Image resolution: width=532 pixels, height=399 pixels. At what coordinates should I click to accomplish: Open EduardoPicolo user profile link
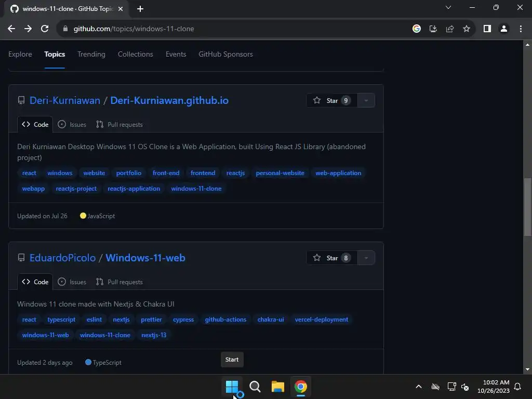click(x=62, y=258)
